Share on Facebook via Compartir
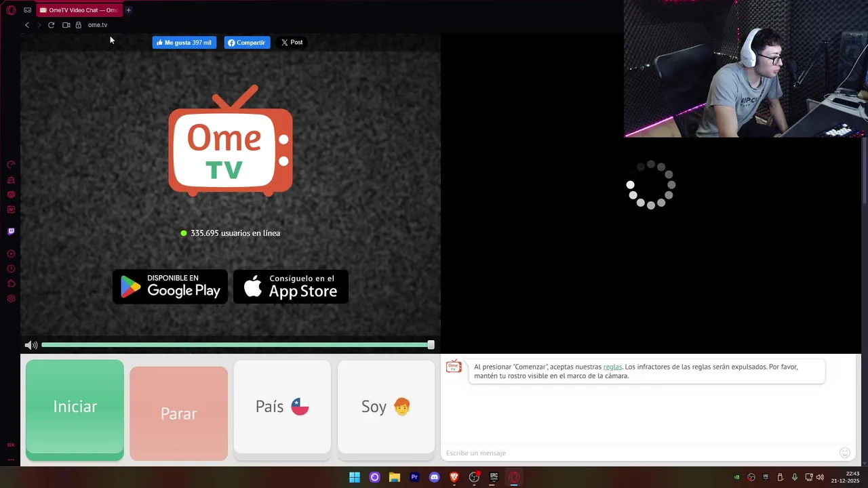Screen dimensions: 868x488 pyautogui.click(x=247, y=42)
